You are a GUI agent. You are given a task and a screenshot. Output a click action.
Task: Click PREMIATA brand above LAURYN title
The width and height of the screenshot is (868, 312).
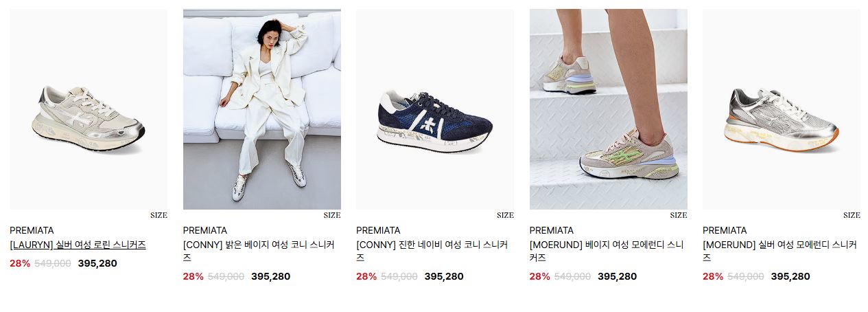[x=32, y=230]
